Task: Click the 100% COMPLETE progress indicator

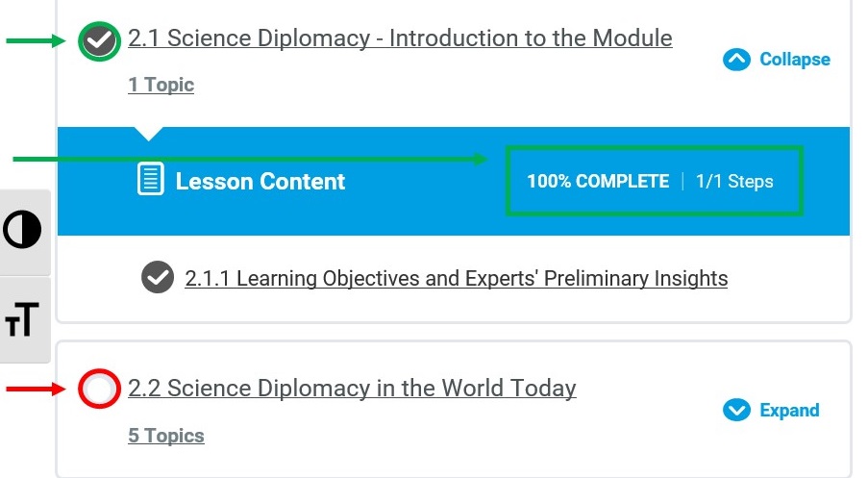Action: point(598,181)
